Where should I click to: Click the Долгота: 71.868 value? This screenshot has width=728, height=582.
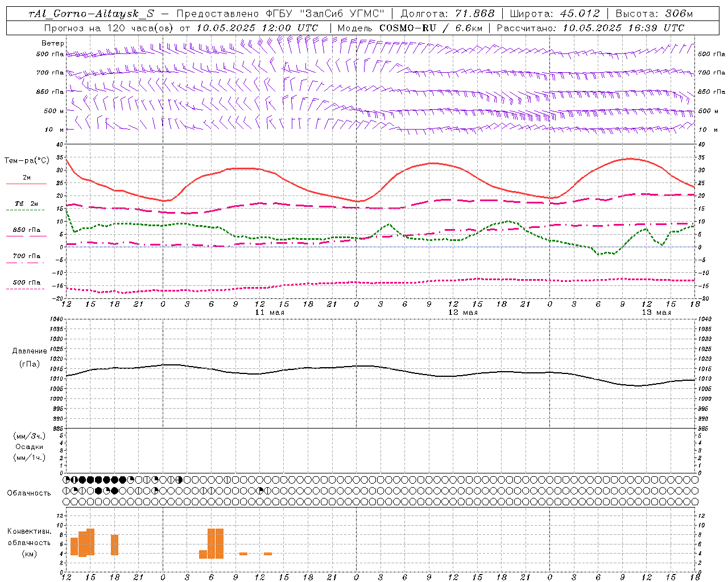[x=448, y=14]
